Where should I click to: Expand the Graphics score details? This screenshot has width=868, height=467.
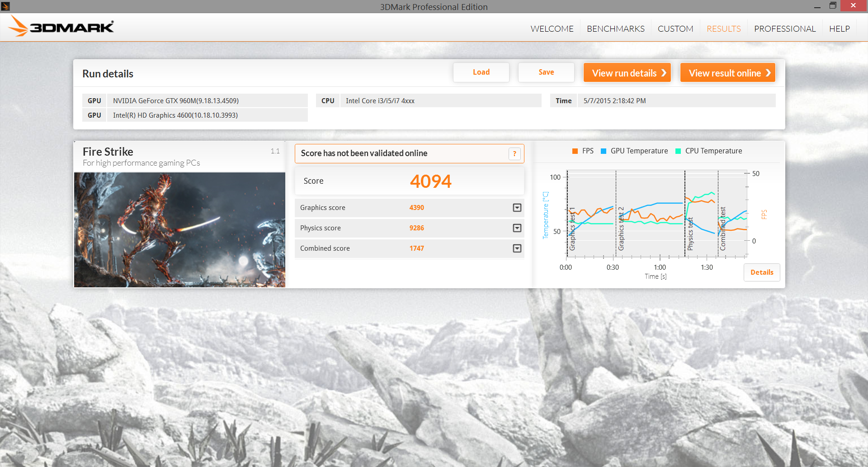(517, 208)
